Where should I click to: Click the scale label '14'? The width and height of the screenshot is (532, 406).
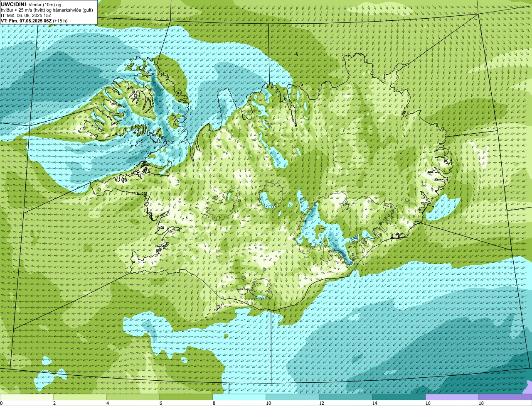(x=375, y=403)
